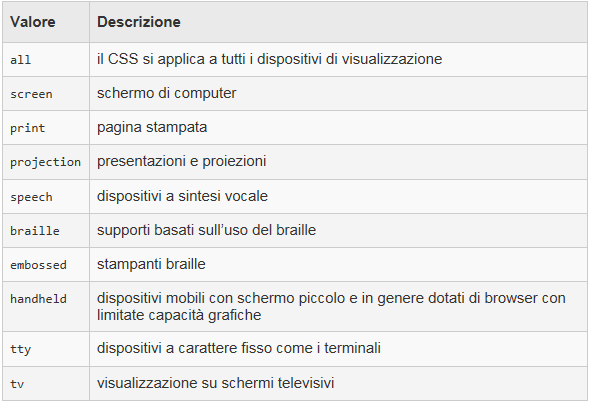Select the 'print' value cell

pyautogui.click(x=46, y=127)
